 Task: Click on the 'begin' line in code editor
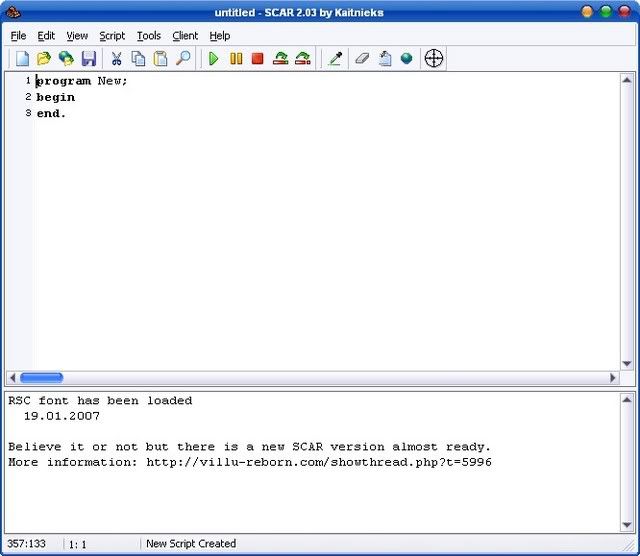[56, 97]
